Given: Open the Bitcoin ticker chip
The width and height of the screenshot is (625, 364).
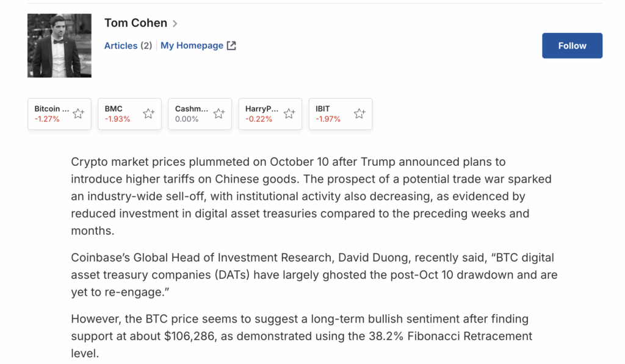Looking at the screenshot, I should point(51,113).
